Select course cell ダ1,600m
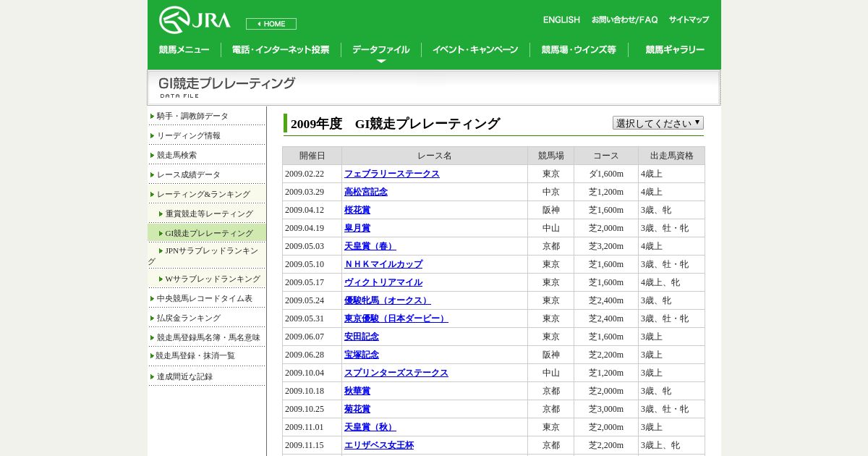This screenshot has height=456, width=868. coord(606,174)
